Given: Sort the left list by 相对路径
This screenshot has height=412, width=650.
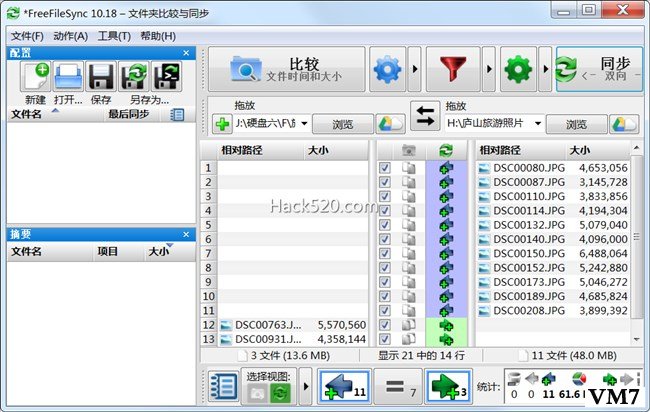Looking at the screenshot, I should pyautogui.click(x=242, y=150).
